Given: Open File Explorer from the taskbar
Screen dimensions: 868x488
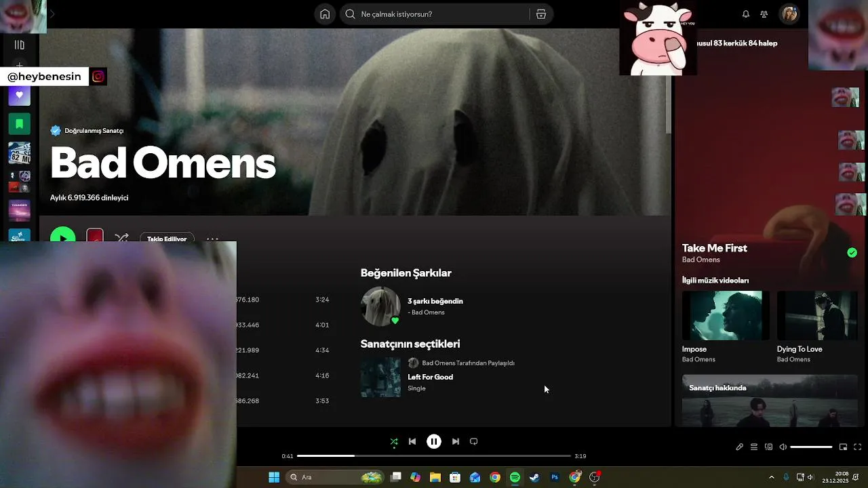Looking at the screenshot, I should 435,477.
